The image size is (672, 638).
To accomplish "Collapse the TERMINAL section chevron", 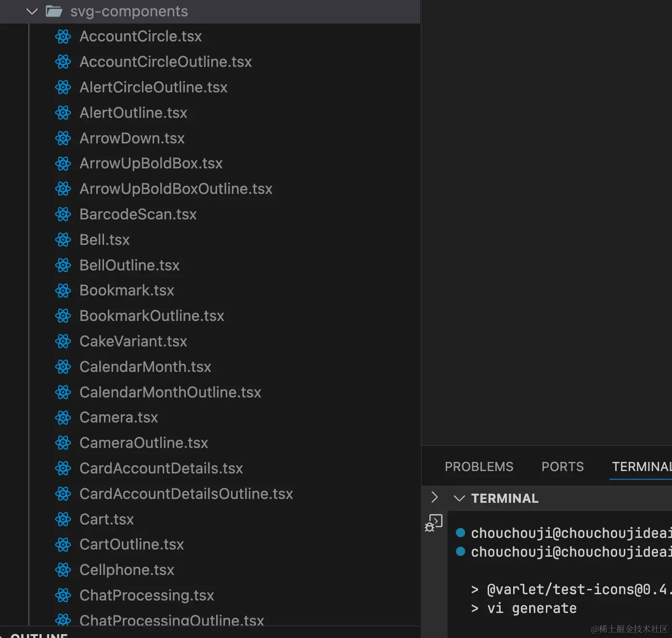I will click(459, 498).
